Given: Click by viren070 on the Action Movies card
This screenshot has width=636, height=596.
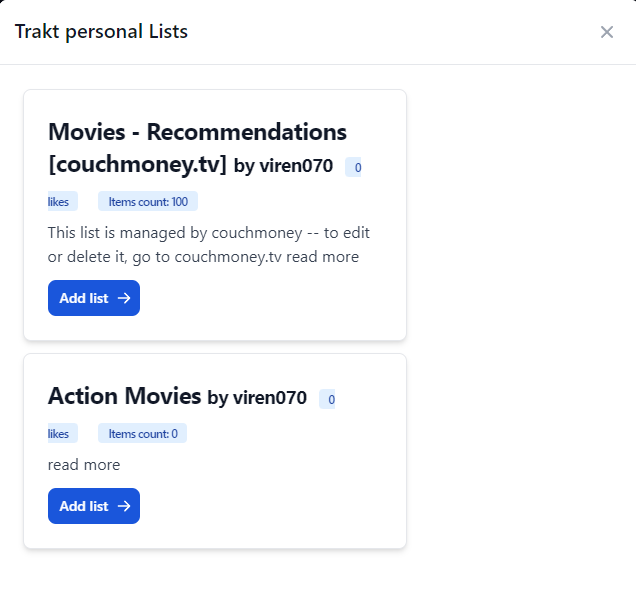Looking at the screenshot, I should click(257, 398).
